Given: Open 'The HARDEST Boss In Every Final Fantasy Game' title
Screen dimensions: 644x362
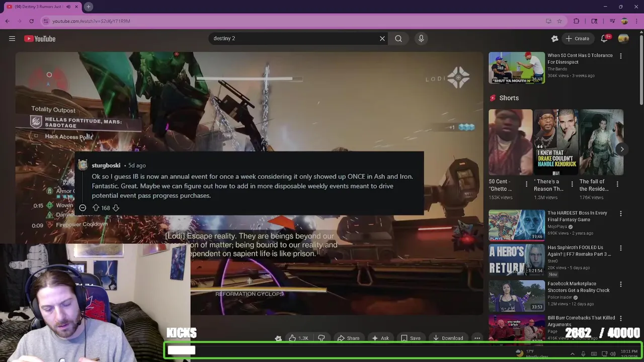Looking at the screenshot, I should [577, 216].
